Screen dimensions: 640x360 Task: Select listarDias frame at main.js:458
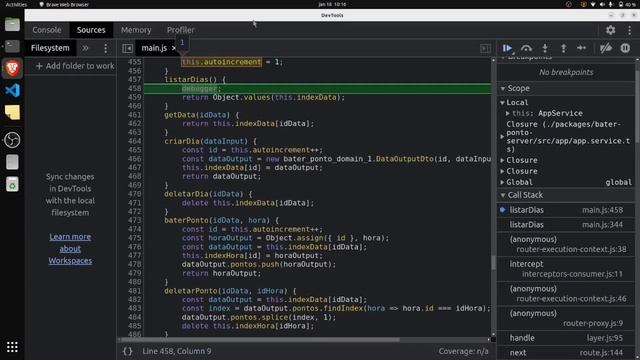coord(566,210)
